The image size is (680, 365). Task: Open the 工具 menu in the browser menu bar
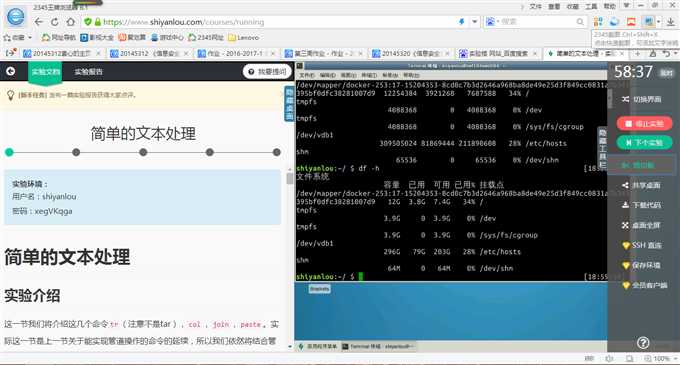pos(591,7)
